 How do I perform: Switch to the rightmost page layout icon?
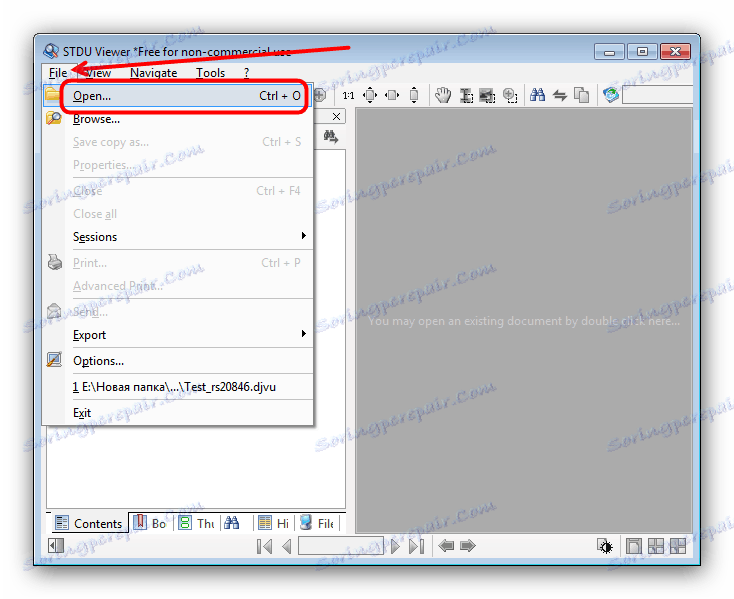pos(677,546)
